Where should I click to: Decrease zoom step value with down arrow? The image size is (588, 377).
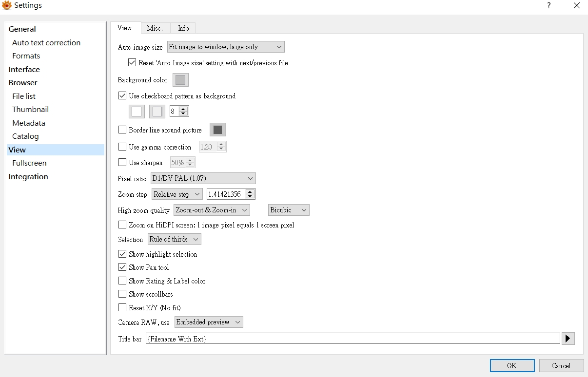coord(250,197)
